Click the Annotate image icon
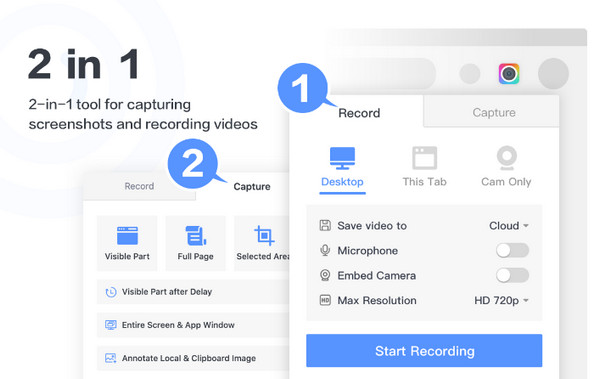This screenshot has height=379, width=600. (x=111, y=358)
